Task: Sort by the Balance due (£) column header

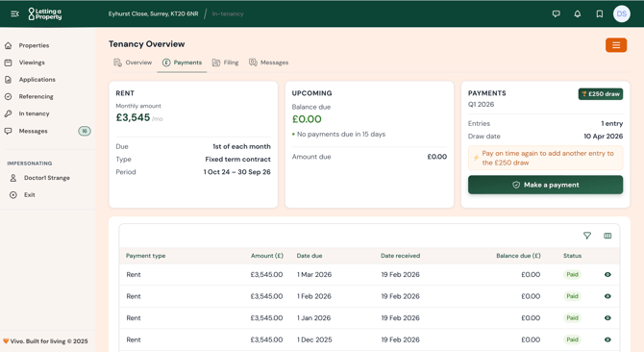Action: (x=518, y=256)
